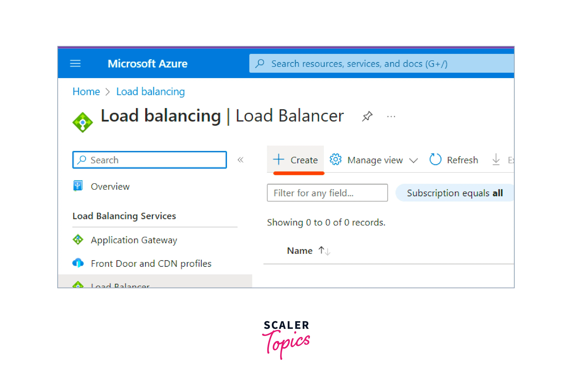Sort by the Name column header
The height and width of the screenshot is (392, 572).
point(300,251)
